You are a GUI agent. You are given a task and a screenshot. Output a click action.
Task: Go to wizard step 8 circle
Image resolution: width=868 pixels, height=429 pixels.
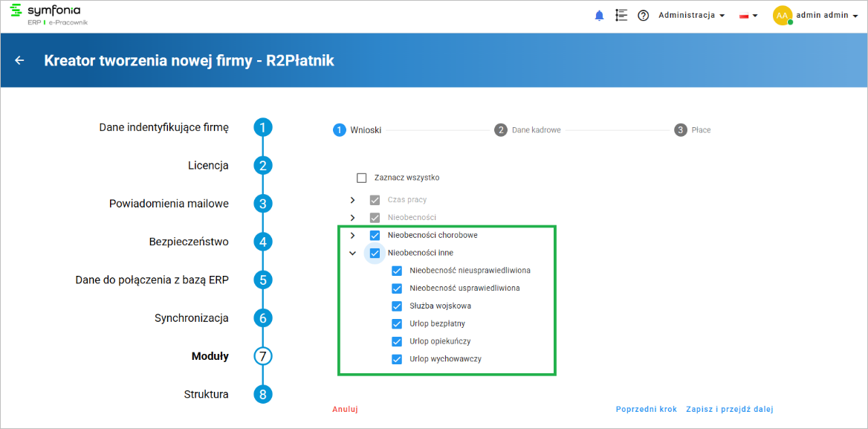263,395
